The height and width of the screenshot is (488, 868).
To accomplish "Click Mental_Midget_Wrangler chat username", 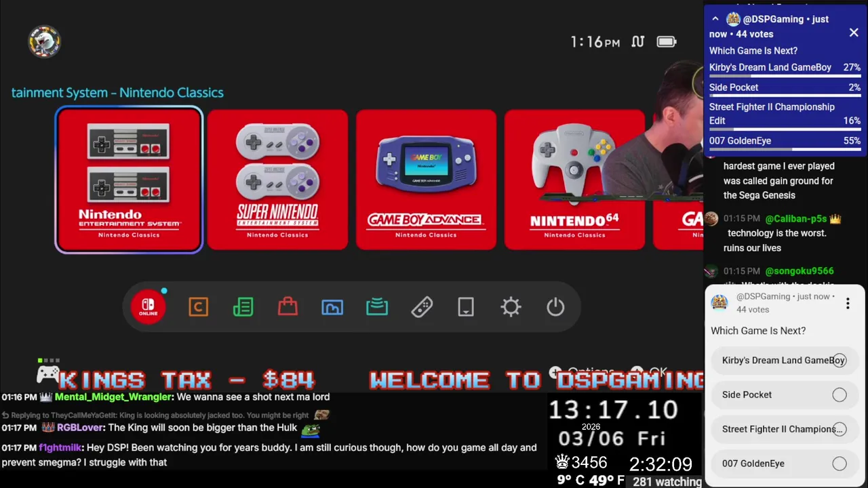I will point(113,397).
